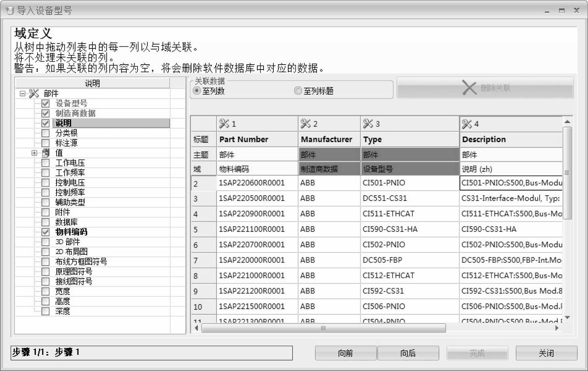Check the 高度 checkbox
This screenshot has width=588, height=371.
point(45,301)
